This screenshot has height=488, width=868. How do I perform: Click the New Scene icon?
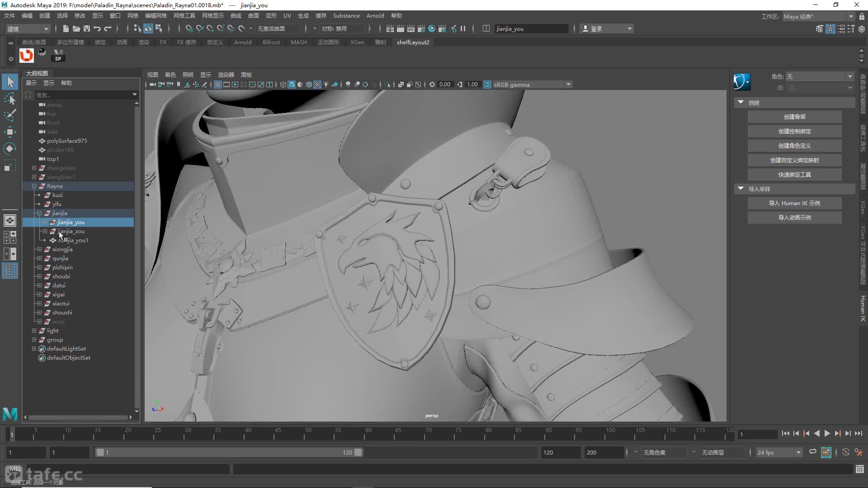(x=66, y=28)
